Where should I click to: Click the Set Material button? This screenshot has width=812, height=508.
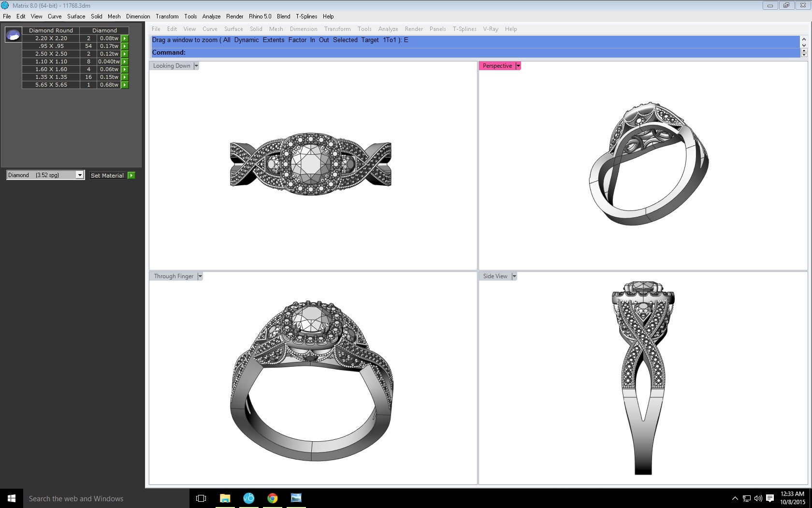[x=107, y=176]
